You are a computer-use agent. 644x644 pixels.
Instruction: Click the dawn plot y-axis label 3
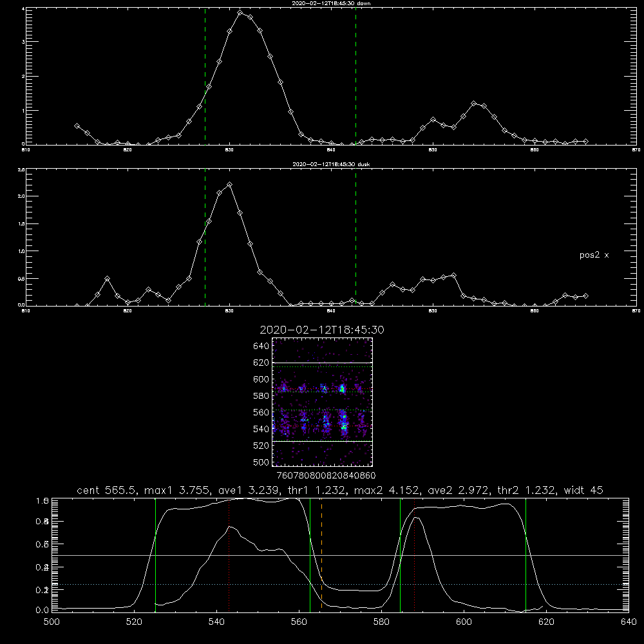(x=23, y=42)
